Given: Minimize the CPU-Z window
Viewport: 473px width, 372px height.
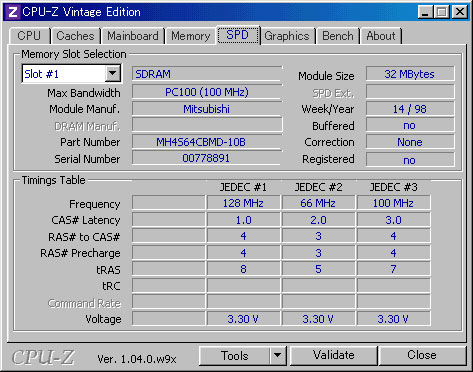Looking at the screenshot, I should tap(425, 12).
